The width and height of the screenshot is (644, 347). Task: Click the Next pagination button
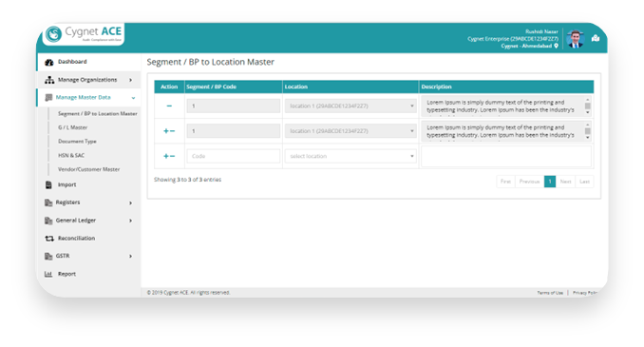(565, 182)
